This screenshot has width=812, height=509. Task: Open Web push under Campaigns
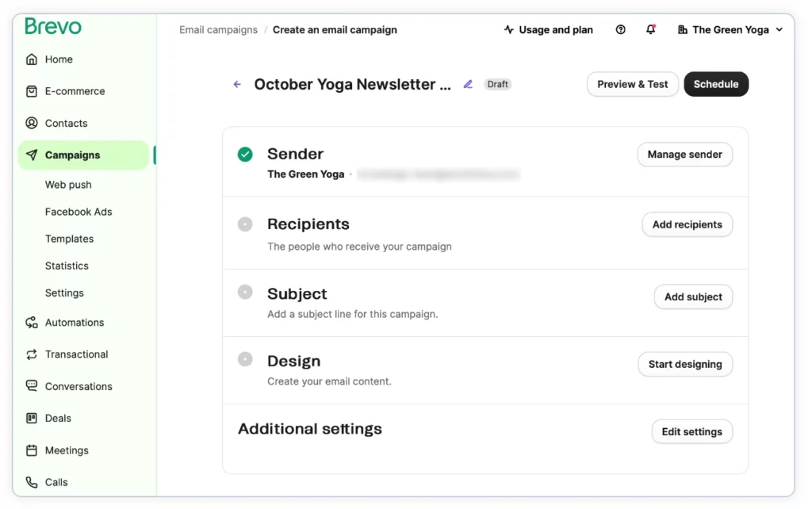tap(68, 185)
